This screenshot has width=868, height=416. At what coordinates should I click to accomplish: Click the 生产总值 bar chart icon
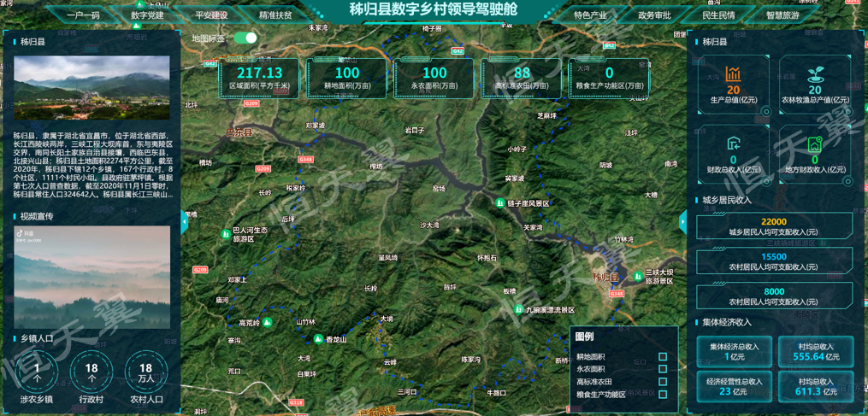tap(733, 74)
